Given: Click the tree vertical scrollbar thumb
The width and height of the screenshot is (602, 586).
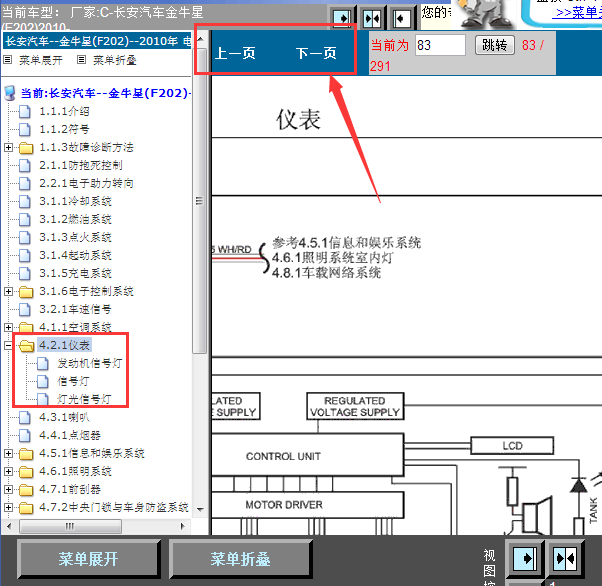Looking at the screenshot, I should (200, 200).
